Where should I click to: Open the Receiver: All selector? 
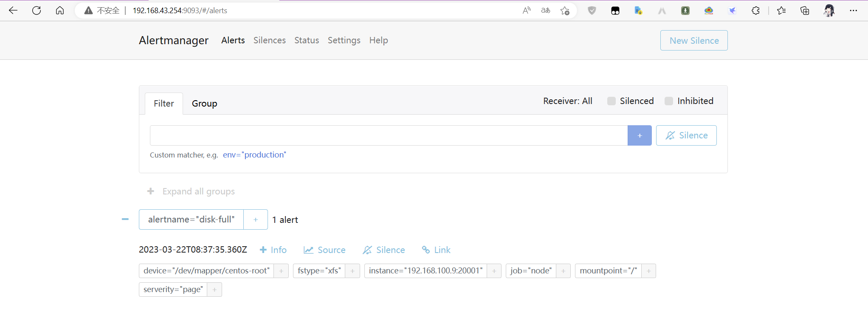point(568,101)
